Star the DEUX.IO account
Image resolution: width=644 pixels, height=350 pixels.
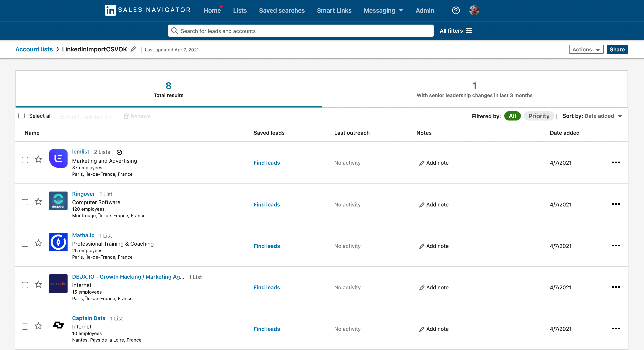coord(38,285)
